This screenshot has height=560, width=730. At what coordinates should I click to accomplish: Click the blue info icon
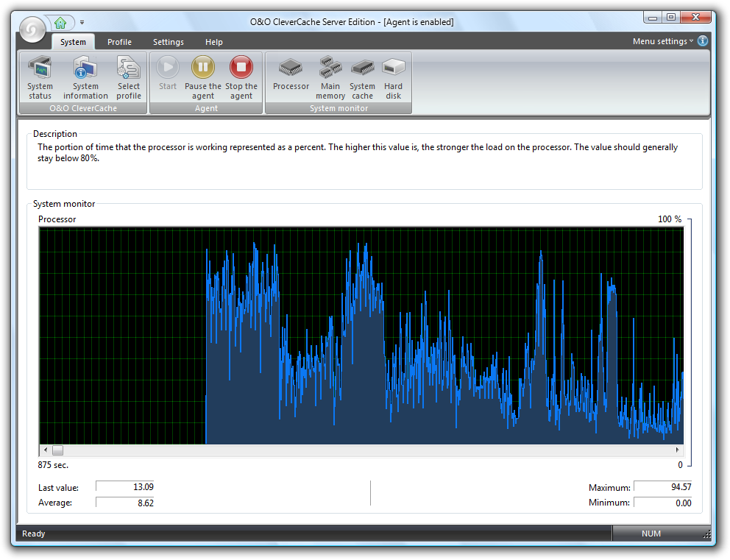pyautogui.click(x=703, y=41)
